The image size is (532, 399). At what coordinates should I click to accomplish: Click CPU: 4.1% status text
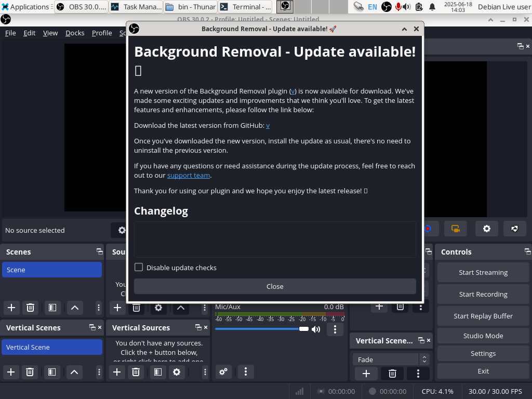437,391
